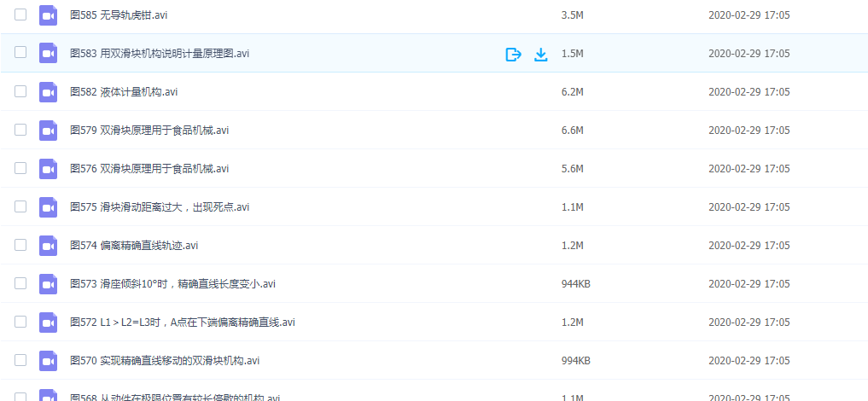Check the box for 图576 双滑块原理用于食品机械.avi

pyautogui.click(x=20, y=169)
